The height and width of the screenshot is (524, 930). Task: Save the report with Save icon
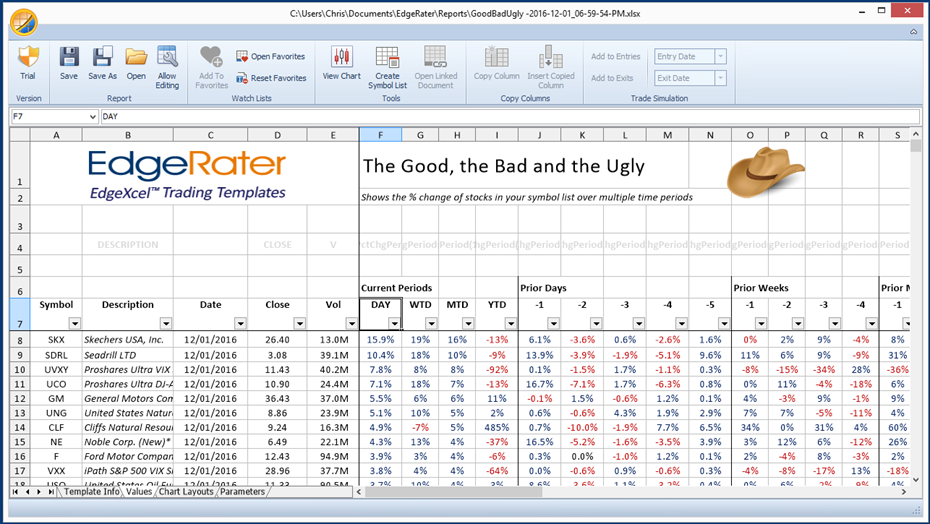click(69, 58)
